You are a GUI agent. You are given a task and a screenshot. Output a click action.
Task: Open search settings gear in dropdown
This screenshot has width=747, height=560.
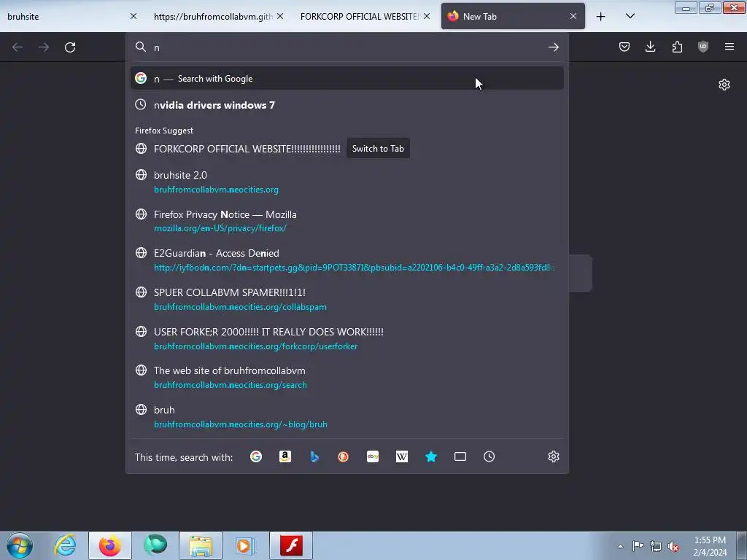click(553, 456)
